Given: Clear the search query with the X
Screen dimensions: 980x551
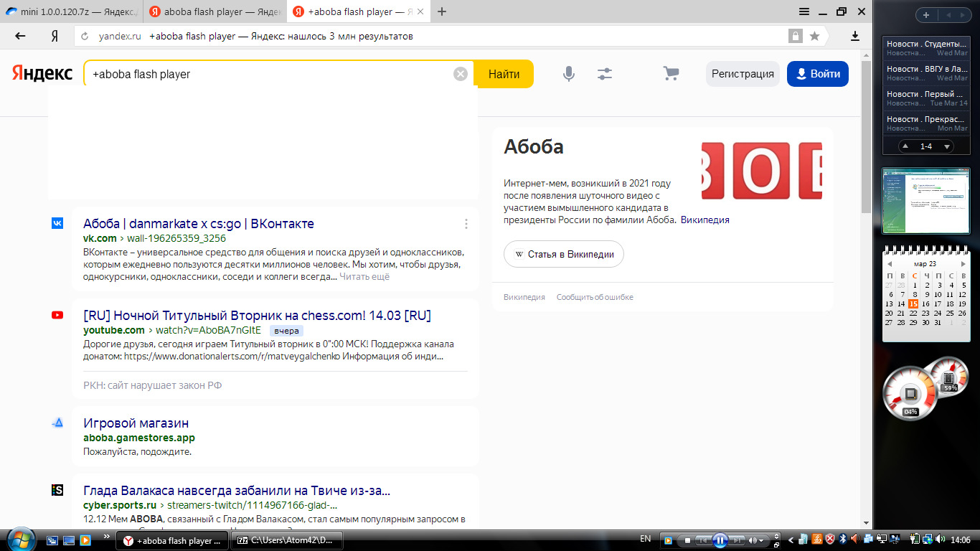Looking at the screenshot, I should (461, 74).
